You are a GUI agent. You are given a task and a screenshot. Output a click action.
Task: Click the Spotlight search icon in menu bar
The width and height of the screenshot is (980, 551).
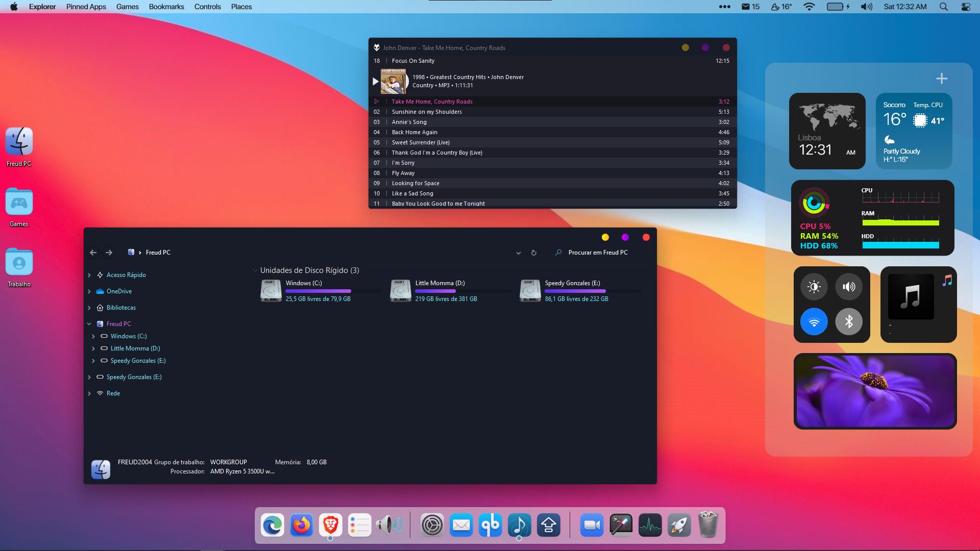click(x=943, y=7)
